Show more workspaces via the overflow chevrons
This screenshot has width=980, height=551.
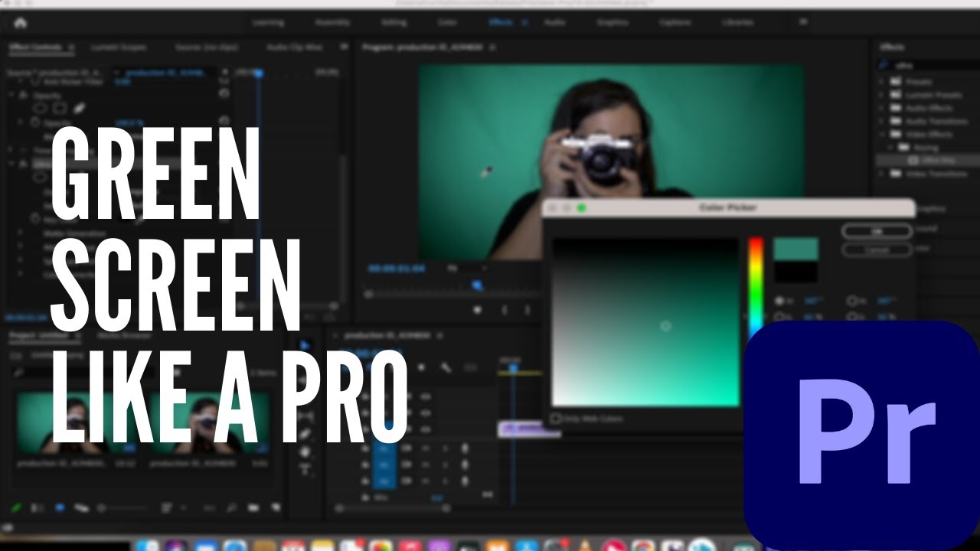803,22
